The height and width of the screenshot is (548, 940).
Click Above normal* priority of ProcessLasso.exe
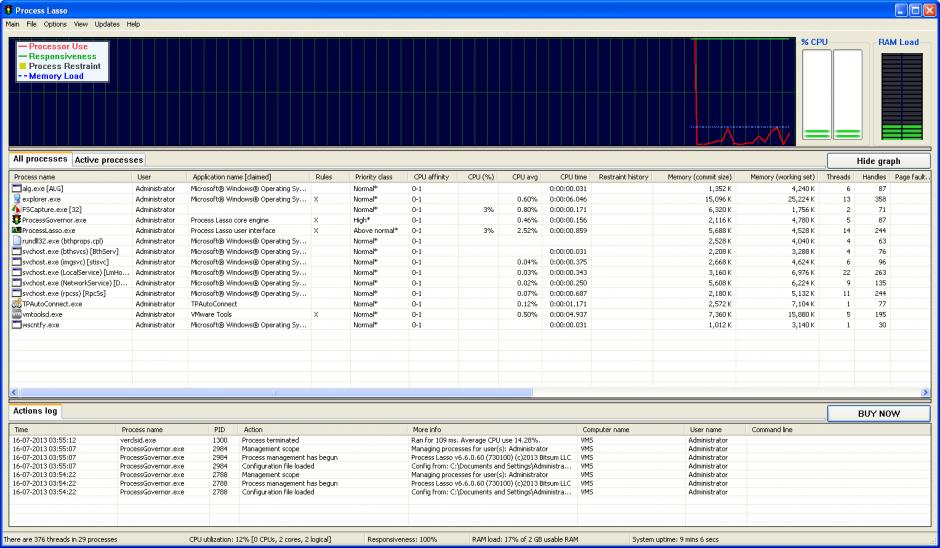(375, 230)
